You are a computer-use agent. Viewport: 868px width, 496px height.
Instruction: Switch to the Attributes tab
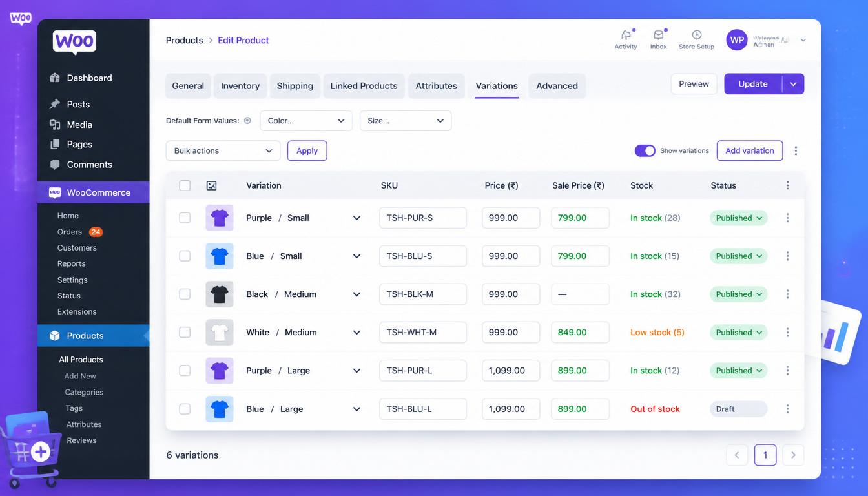click(437, 86)
